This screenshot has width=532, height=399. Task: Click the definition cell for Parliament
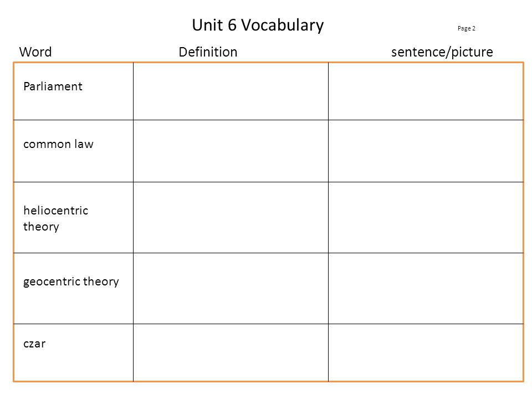(231, 91)
